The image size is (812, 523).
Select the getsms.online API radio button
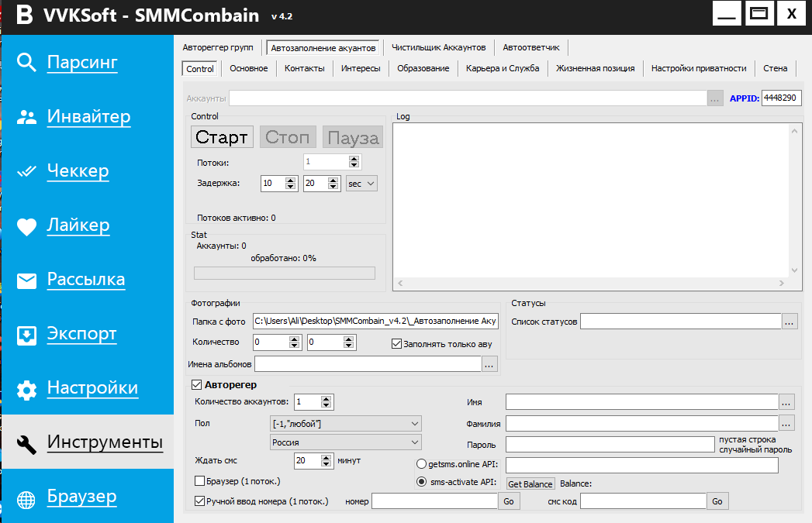point(421,464)
